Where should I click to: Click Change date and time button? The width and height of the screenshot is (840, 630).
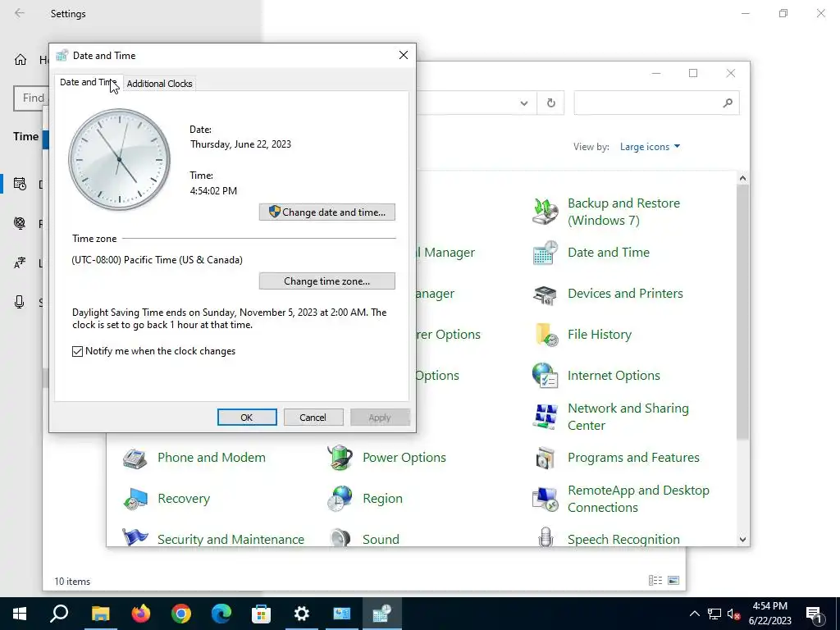326,212
